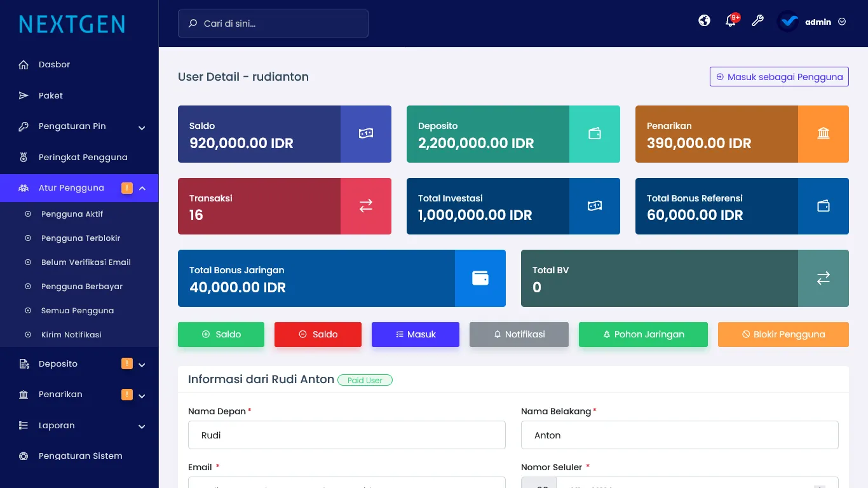Click the globe icon in the header
Image resolution: width=868 pixels, height=488 pixels.
pyautogui.click(x=704, y=21)
